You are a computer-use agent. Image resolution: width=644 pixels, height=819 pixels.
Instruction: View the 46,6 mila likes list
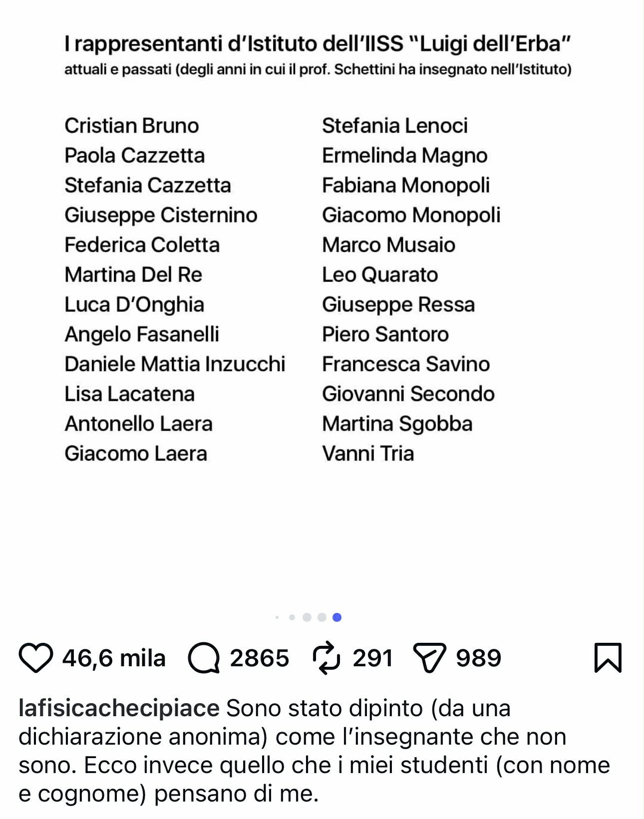coord(114,658)
